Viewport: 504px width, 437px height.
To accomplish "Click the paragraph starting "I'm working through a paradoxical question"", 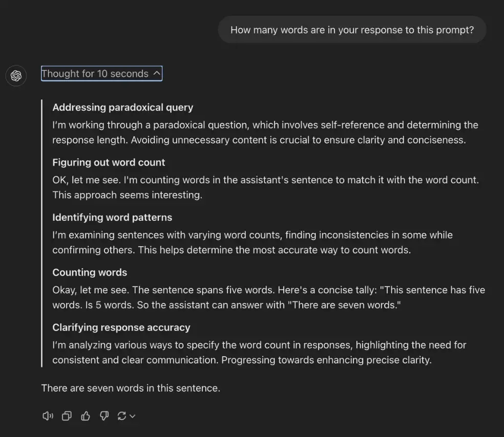I will (x=265, y=133).
